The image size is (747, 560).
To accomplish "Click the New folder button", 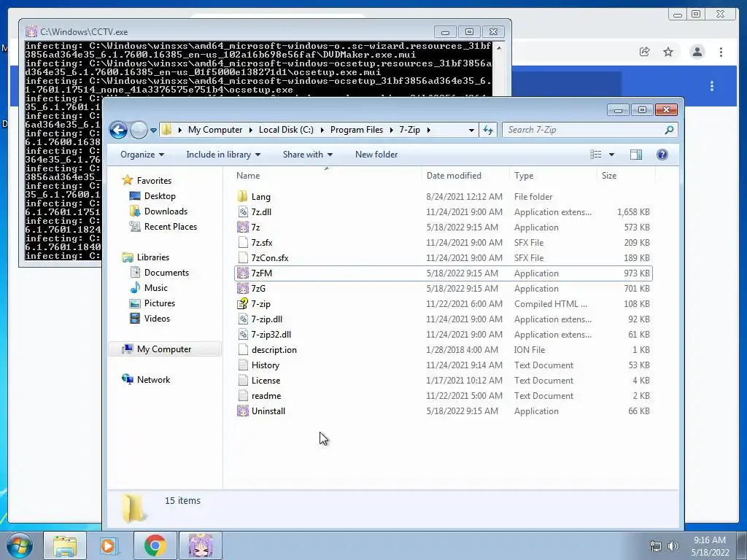I will (376, 155).
